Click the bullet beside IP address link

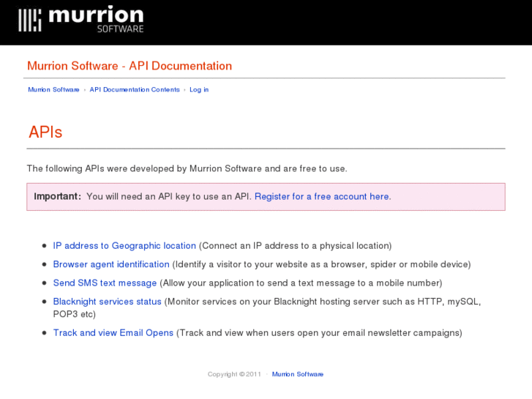45,246
